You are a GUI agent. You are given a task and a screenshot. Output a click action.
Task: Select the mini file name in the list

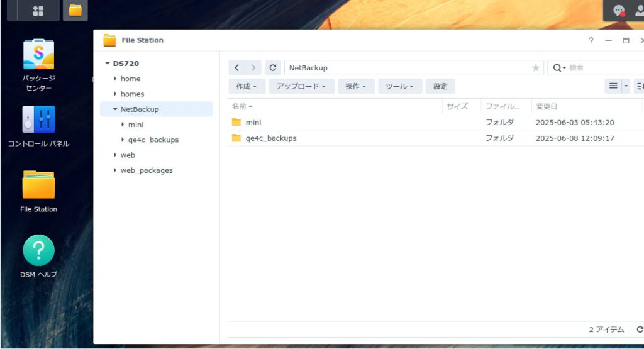(x=253, y=123)
